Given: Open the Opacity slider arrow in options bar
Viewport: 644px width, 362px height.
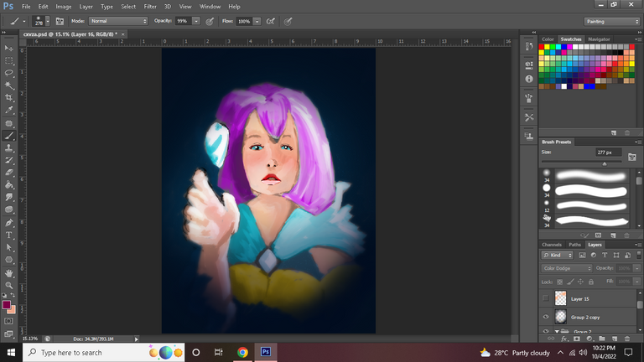Looking at the screenshot, I should (x=196, y=21).
